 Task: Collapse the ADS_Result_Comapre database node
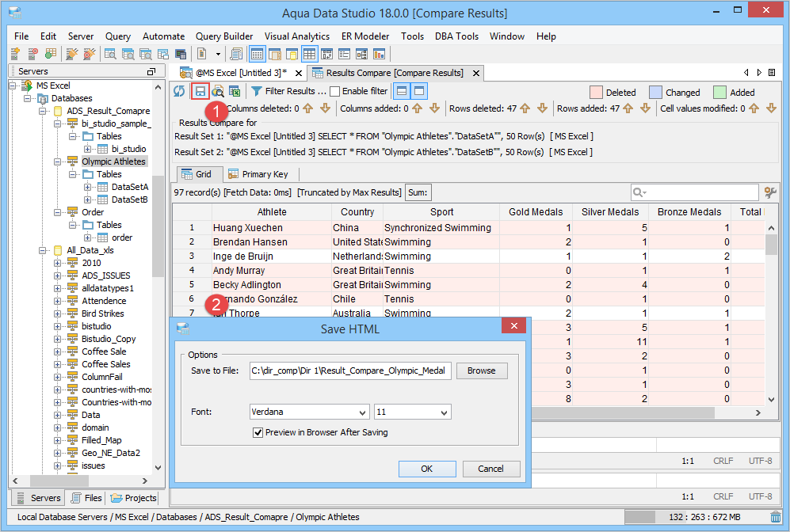click(43, 111)
